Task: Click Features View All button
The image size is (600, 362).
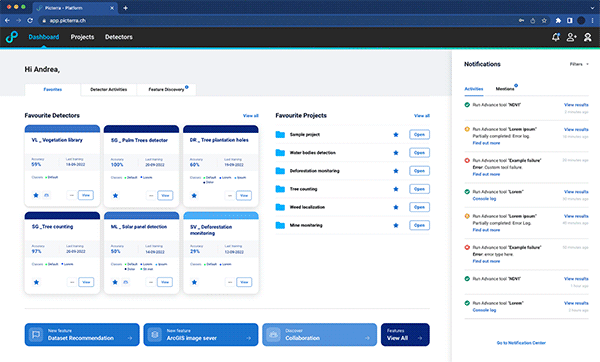Action: tap(405, 334)
